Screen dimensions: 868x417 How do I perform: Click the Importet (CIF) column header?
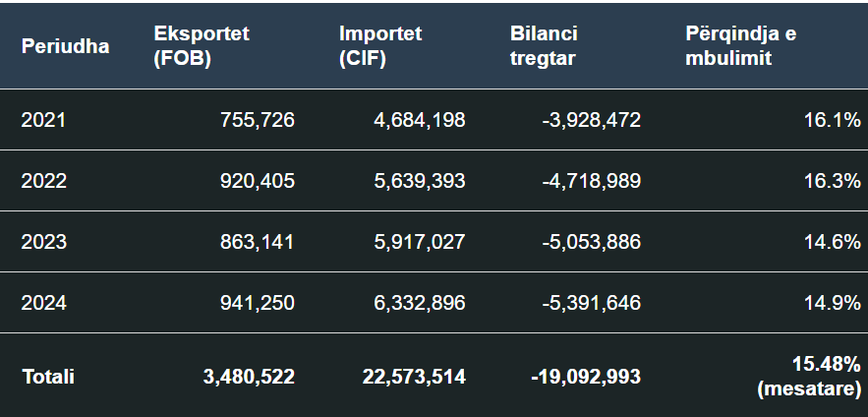(x=380, y=46)
